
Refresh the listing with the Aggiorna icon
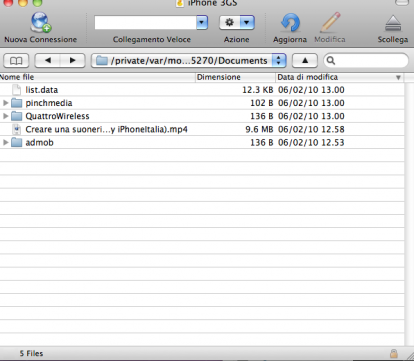coord(290,23)
